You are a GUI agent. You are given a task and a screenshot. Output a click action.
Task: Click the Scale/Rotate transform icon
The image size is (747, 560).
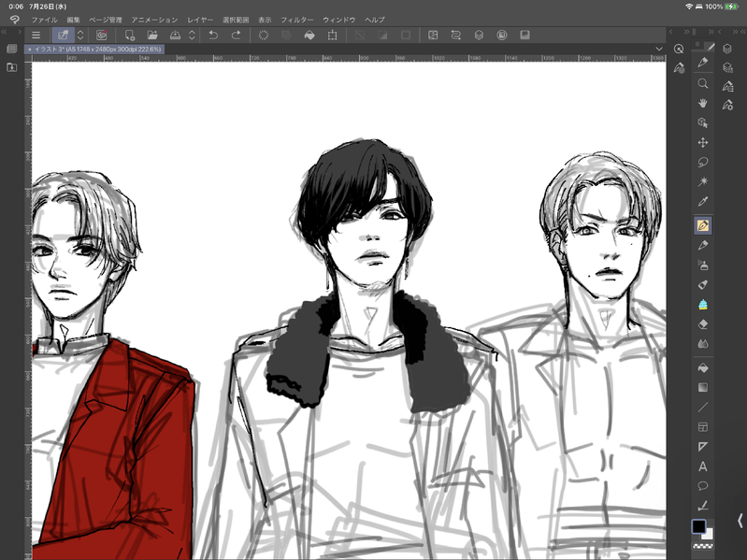click(333, 35)
